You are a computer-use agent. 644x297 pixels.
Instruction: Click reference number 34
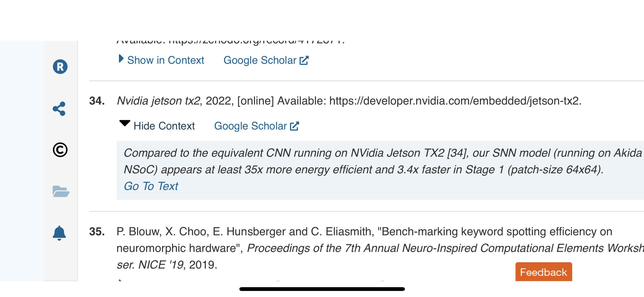[97, 101]
